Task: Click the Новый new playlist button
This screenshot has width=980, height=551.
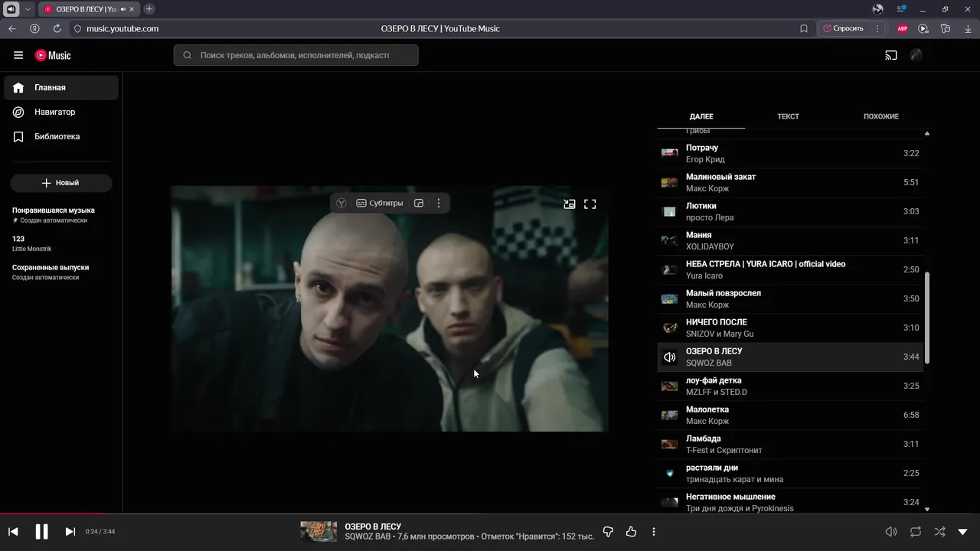Action: [61, 183]
